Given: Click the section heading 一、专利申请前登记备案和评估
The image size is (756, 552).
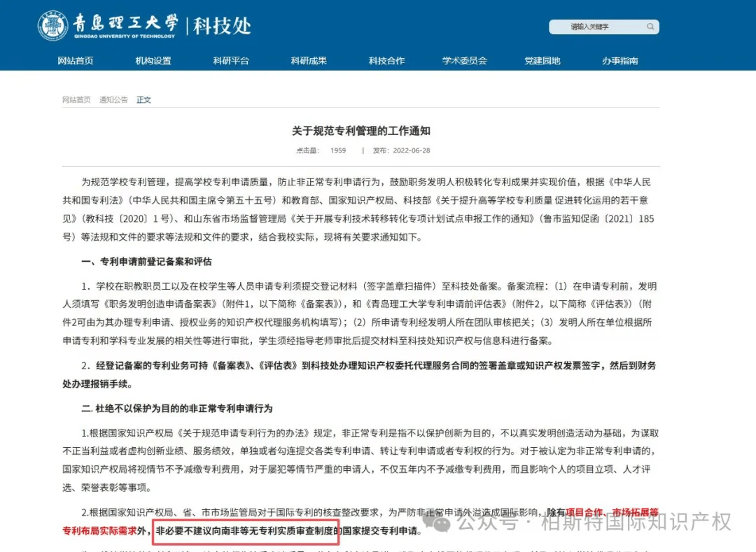Looking at the screenshot, I should (x=146, y=262).
